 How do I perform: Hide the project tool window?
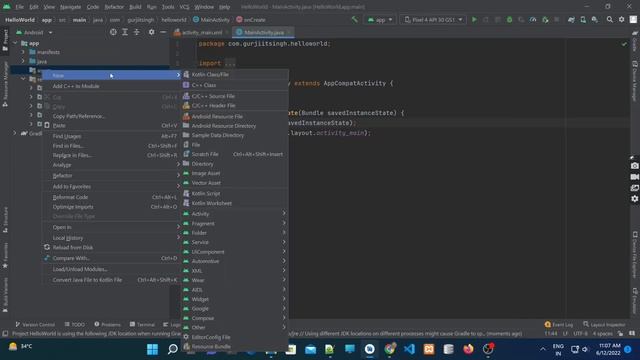[x=163, y=32]
